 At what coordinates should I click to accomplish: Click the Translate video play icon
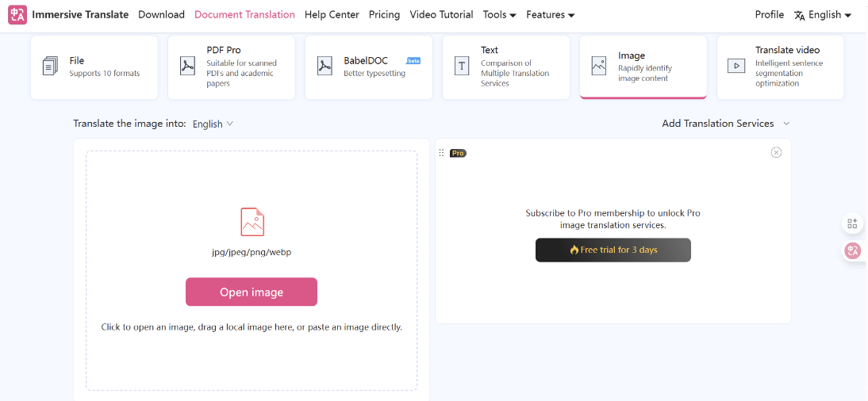coord(736,67)
